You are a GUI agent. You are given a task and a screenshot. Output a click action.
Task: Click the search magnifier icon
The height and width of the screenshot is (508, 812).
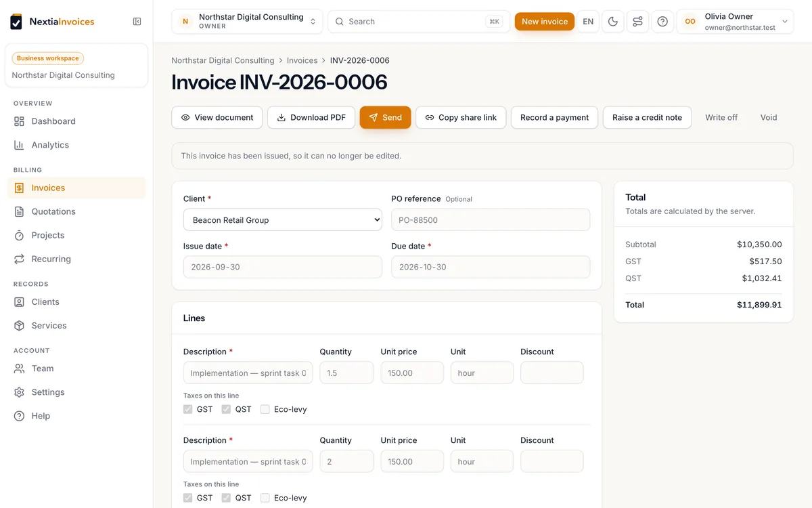[x=340, y=22]
